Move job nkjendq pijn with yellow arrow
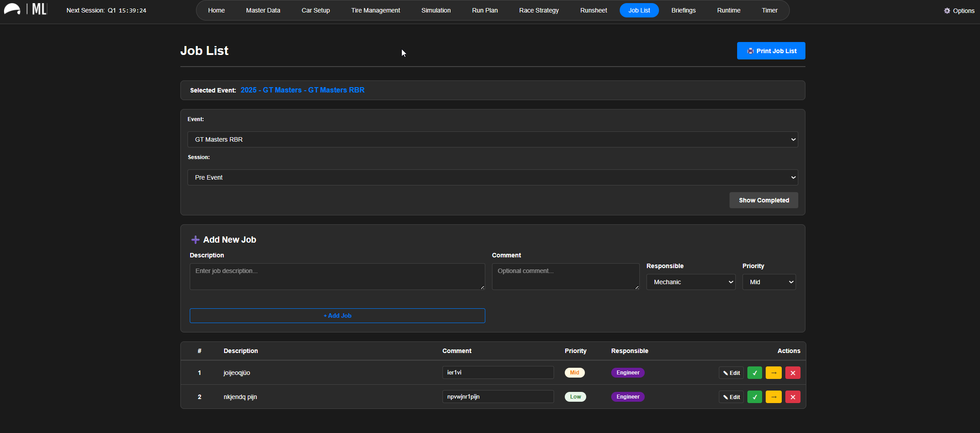 pos(774,397)
